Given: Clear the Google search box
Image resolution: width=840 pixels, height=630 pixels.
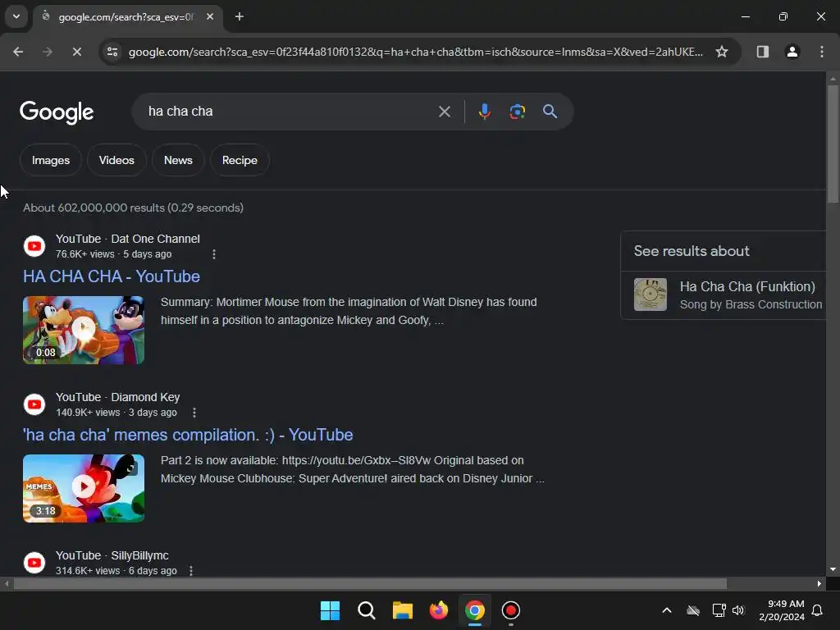Looking at the screenshot, I should point(444,112).
